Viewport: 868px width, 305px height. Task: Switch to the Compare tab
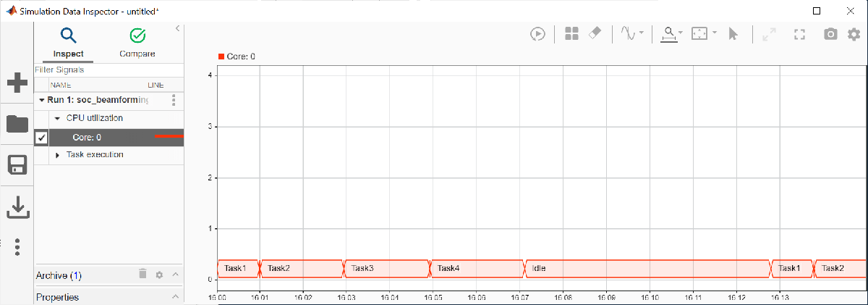pyautogui.click(x=137, y=43)
